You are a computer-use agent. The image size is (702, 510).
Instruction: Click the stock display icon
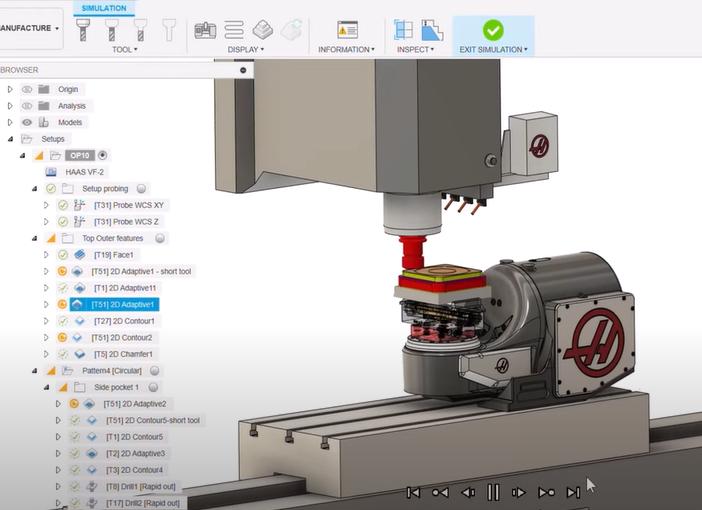(263, 30)
